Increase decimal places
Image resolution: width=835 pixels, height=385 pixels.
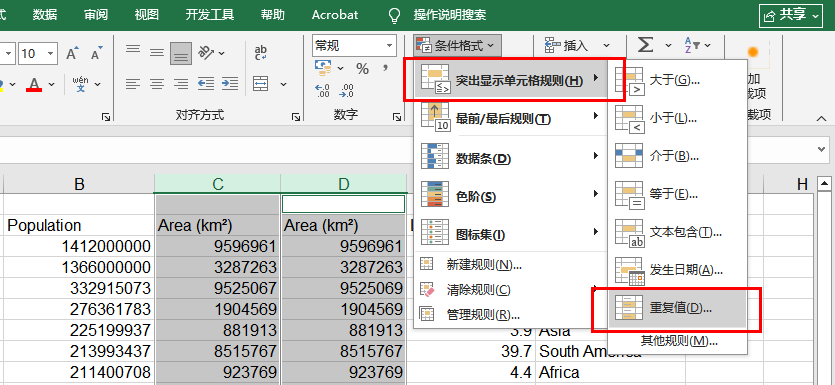pos(323,91)
